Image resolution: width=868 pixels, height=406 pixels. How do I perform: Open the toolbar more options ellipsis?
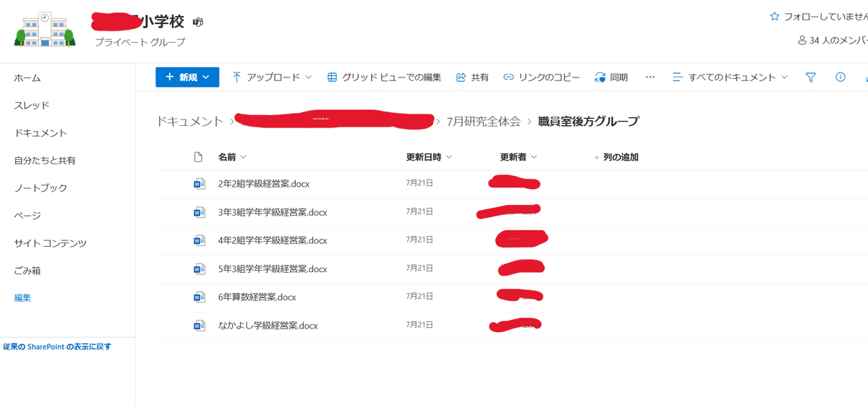(x=650, y=77)
